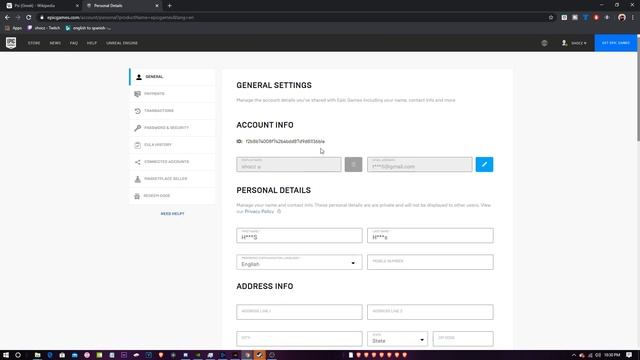640x360 pixels.
Task: Click the First Name field
Action: point(299,236)
